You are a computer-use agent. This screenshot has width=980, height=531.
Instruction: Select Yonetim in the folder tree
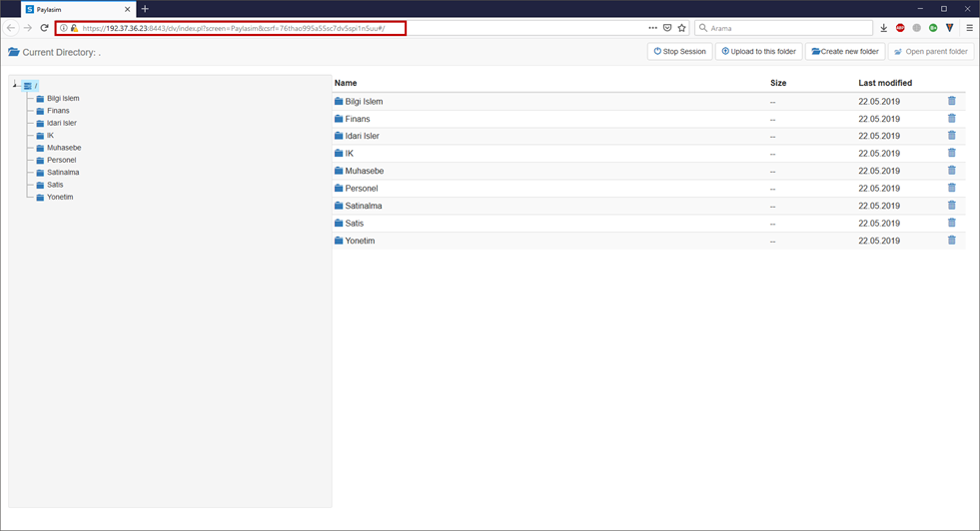pyautogui.click(x=60, y=198)
